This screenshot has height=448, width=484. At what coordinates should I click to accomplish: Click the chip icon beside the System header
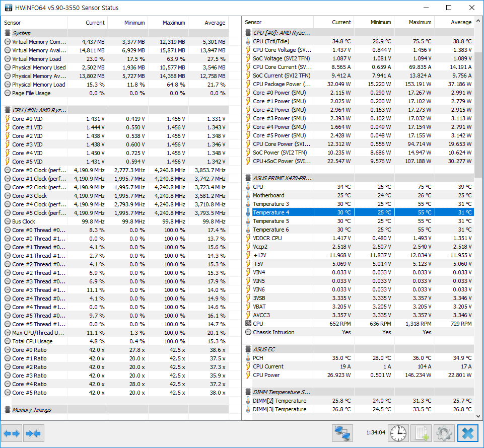(8, 33)
